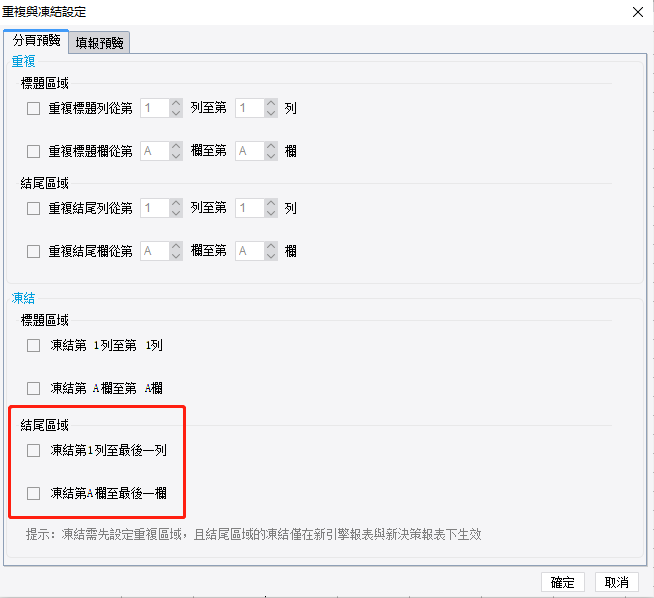Enable 重複結尾列從第 checkbox
This screenshot has height=598, width=654.
coord(33,208)
